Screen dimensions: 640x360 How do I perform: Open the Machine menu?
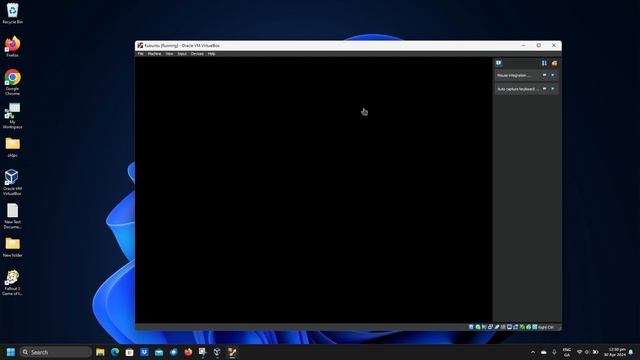click(x=154, y=54)
